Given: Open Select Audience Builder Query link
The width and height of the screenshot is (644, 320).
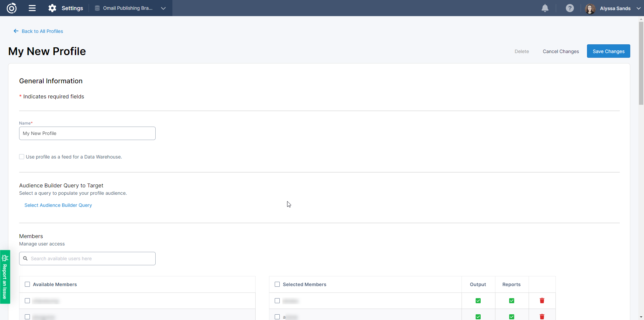Looking at the screenshot, I should (58, 205).
